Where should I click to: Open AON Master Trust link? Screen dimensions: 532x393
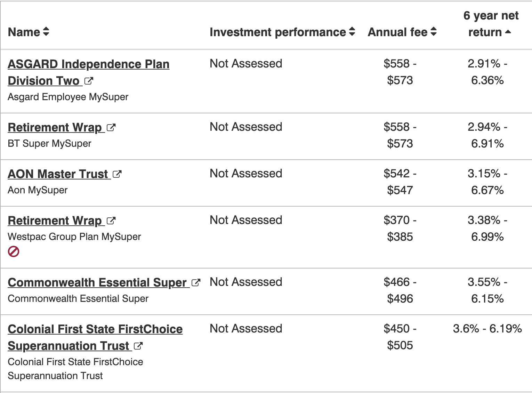(x=58, y=174)
